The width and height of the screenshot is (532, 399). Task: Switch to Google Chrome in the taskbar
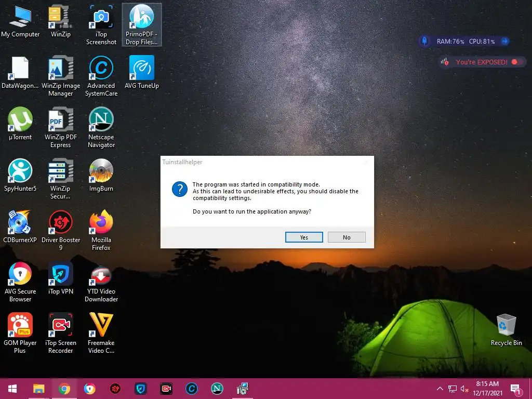(x=64, y=389)
